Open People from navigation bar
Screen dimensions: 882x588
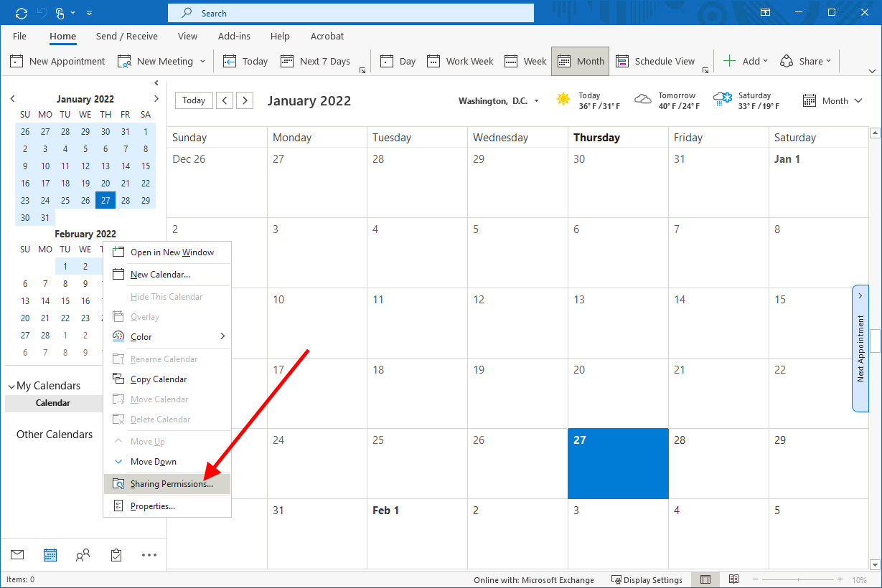83,554
